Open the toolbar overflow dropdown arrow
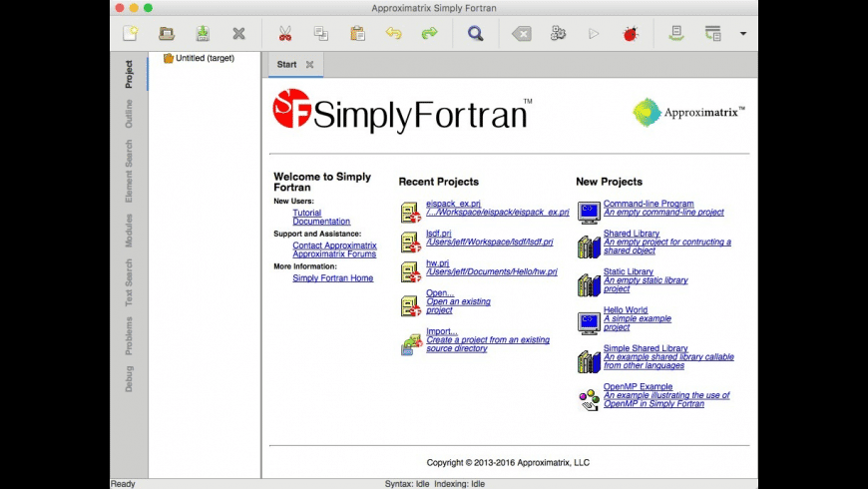The width and height of the screenshot is (868, 489). pyautogui.click(x=743, y=34)
